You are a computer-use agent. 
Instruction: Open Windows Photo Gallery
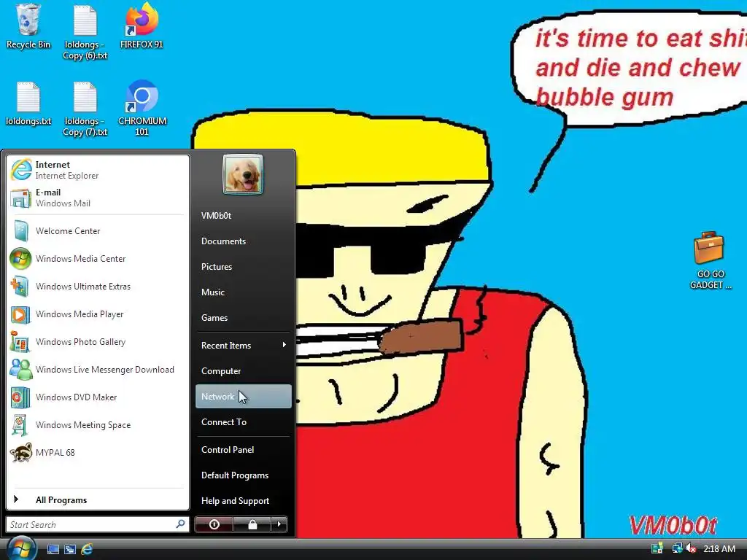[x=98, y=341]
